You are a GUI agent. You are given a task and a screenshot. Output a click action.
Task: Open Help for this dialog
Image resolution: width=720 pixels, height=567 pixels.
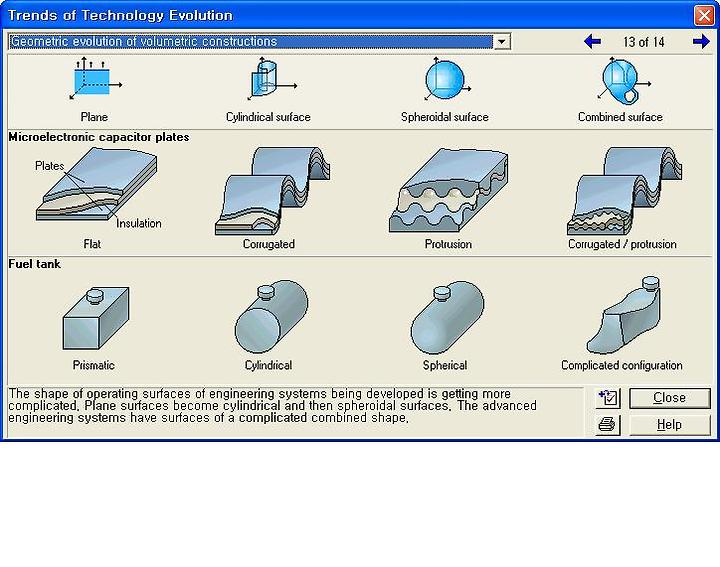(669, 425)
